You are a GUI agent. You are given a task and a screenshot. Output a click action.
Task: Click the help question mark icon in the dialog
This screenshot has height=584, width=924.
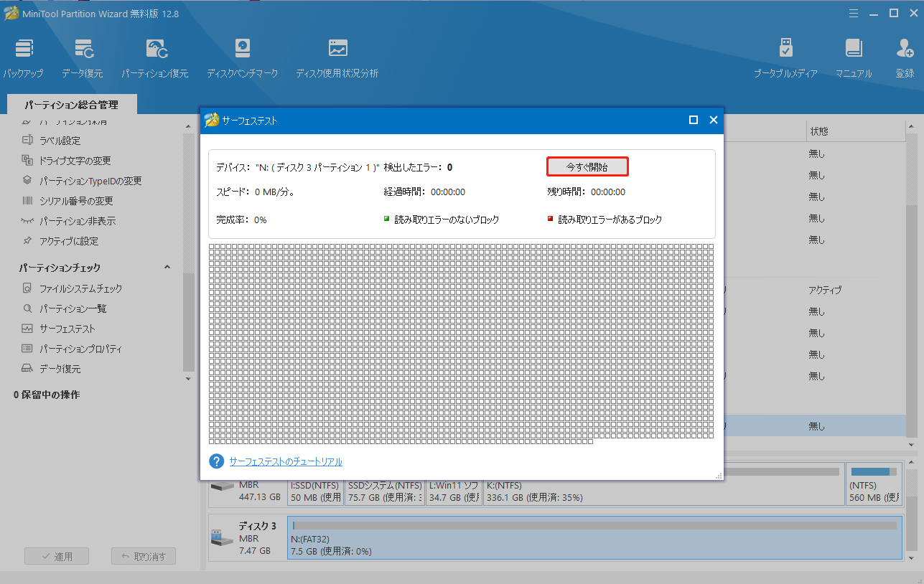(x=217, y=461)
